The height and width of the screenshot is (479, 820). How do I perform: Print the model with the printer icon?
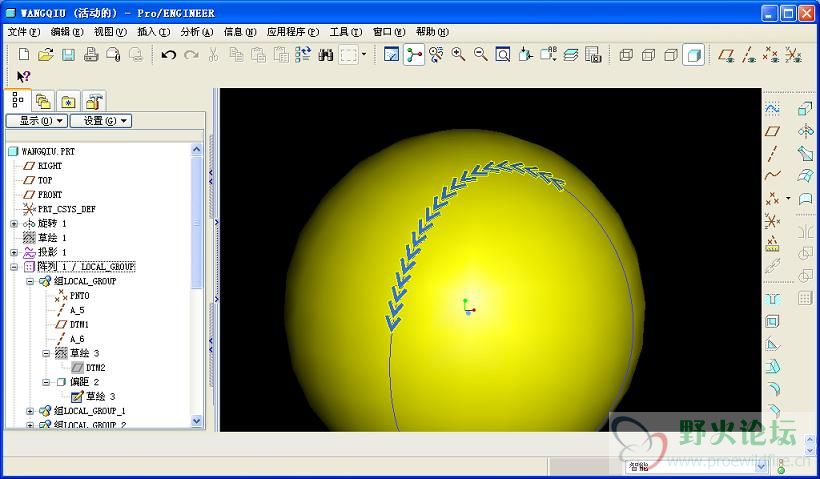(x=91, y=54)
